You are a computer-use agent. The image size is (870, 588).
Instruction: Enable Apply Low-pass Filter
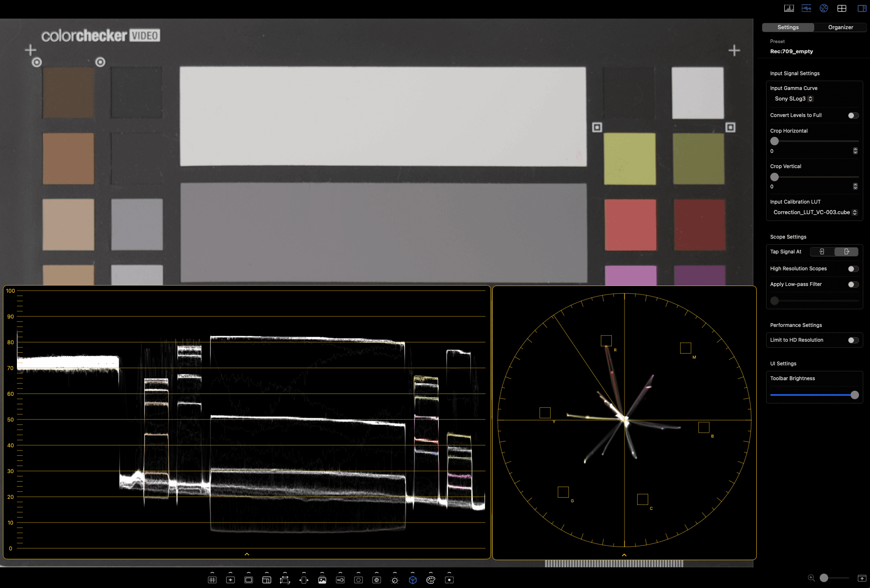click(852, 284)
